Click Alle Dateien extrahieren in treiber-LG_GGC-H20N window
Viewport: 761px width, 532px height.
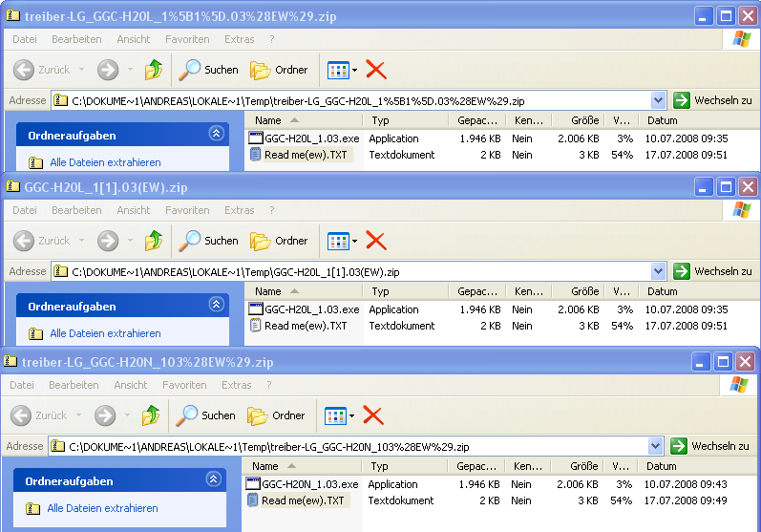pyautogui.click(x=102, y=508)
